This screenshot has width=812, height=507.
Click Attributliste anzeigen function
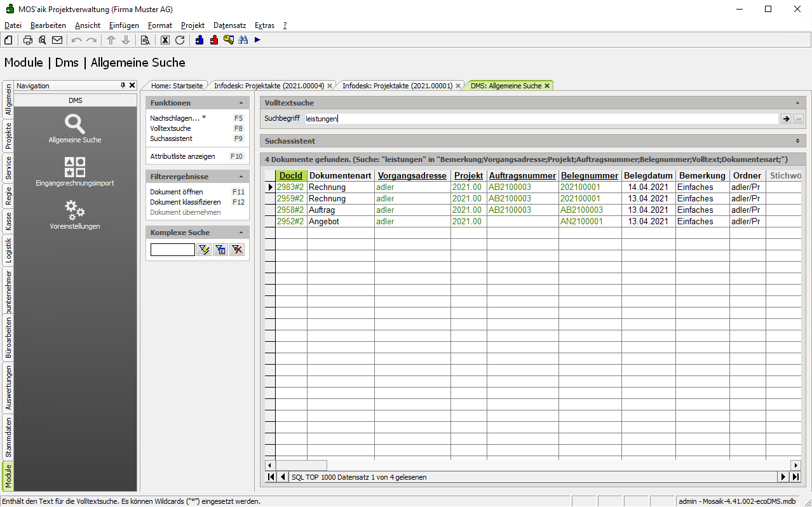tap(182, 156)
